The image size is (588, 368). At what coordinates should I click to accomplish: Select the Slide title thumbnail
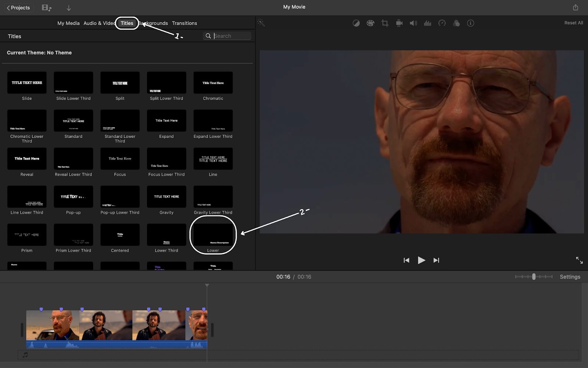[x=27, y=83]
